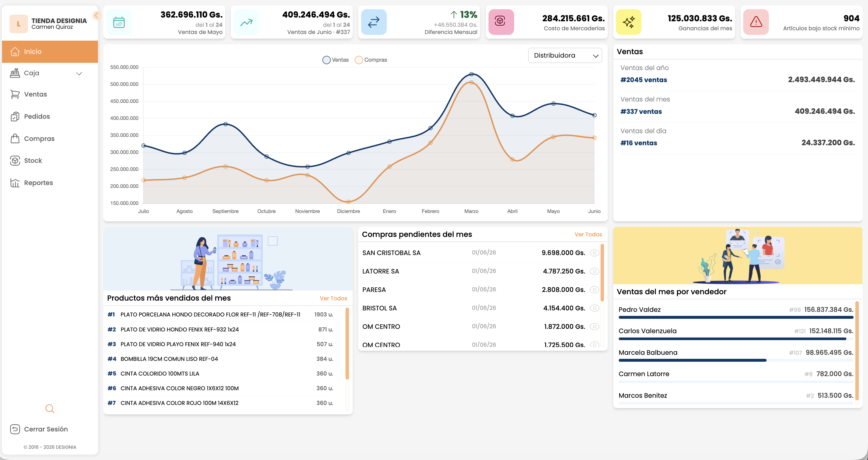Click product row PLATO DE VIDRIO HONDO FENIX
Image resolution: width=868 pixels, height=460 pixels.
tap(220, 330)
